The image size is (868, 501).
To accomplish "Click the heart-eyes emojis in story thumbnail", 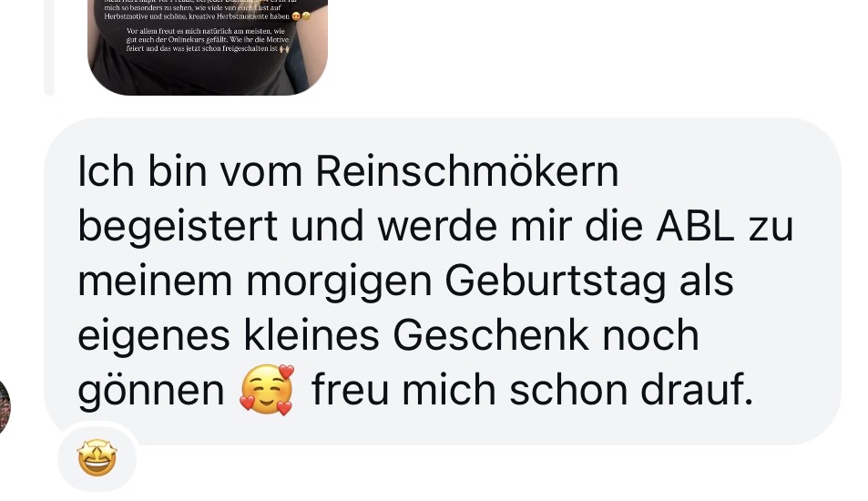I will point(301,16).
